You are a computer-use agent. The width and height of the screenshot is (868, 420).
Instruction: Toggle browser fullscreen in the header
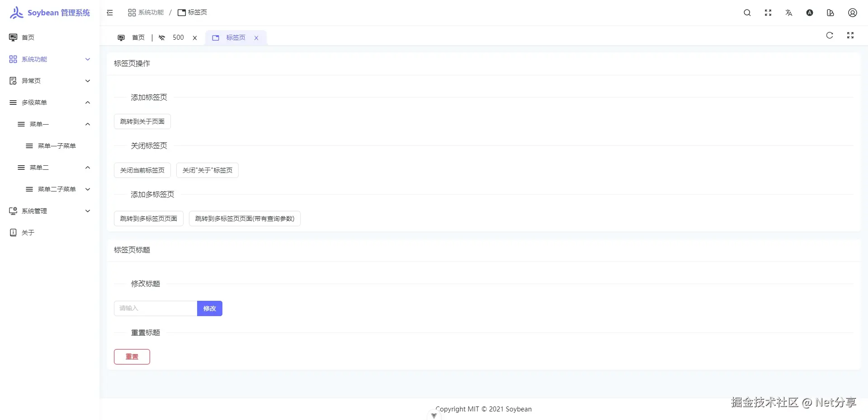[768, 13]
